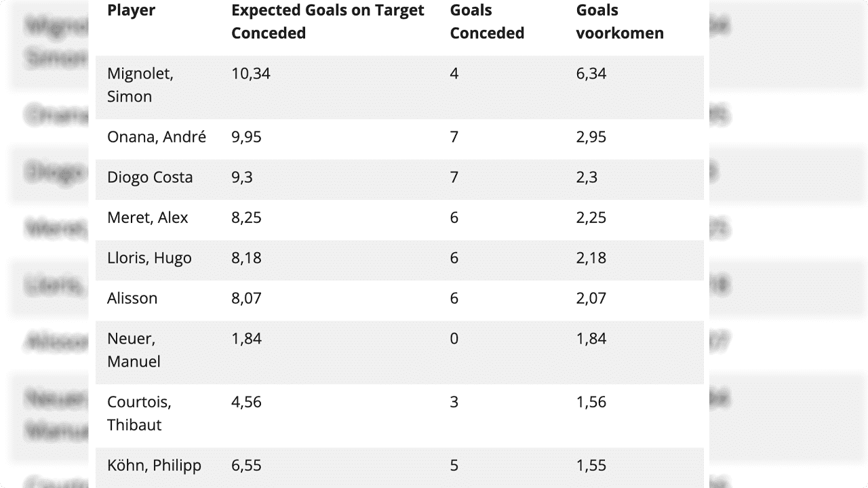This screenshot has width=868, height=488.
Task: Select the Köhn, Philipp player cell
Action: [x=154, y=466]
